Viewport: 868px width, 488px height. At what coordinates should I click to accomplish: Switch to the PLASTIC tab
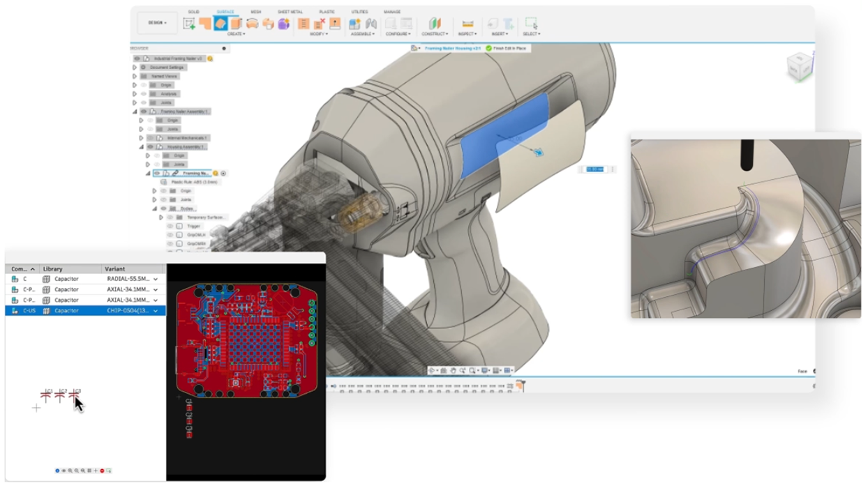click(x=327, y=12)
